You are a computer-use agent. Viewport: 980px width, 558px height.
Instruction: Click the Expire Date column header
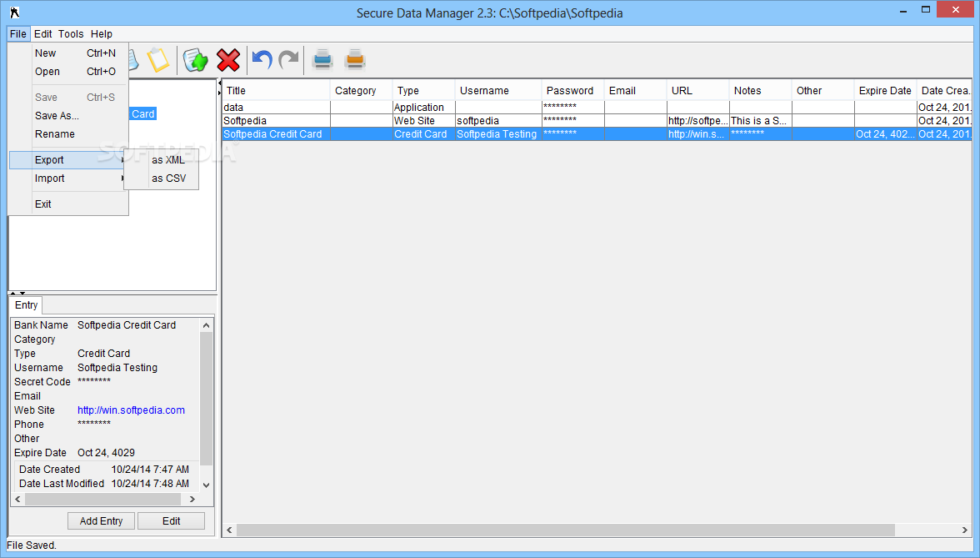(x=886, y=91)
